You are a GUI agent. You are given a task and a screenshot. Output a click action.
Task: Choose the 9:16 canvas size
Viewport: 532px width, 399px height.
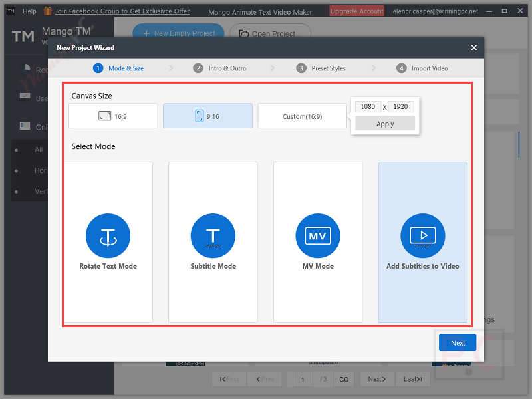(x=207, y=116)
